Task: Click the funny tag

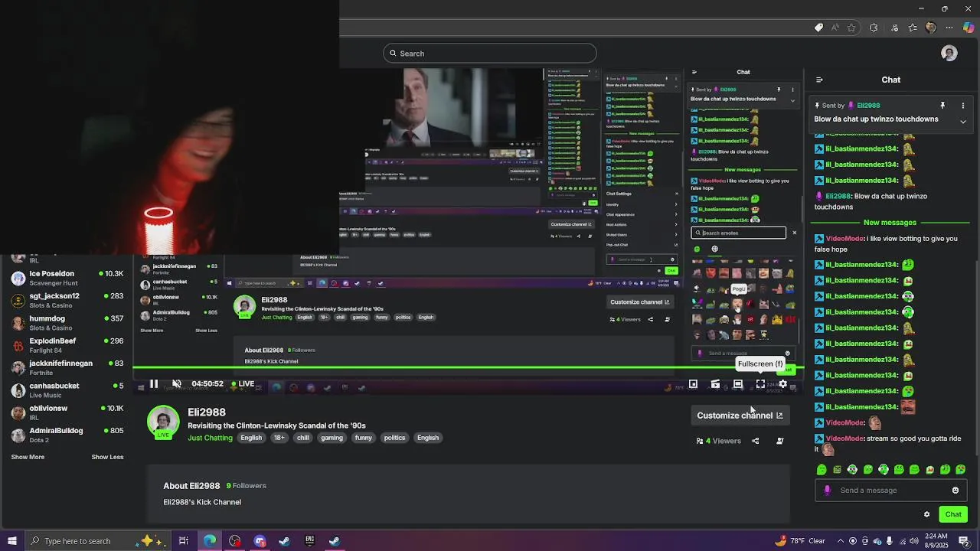Action: click(x=364, y=438)
